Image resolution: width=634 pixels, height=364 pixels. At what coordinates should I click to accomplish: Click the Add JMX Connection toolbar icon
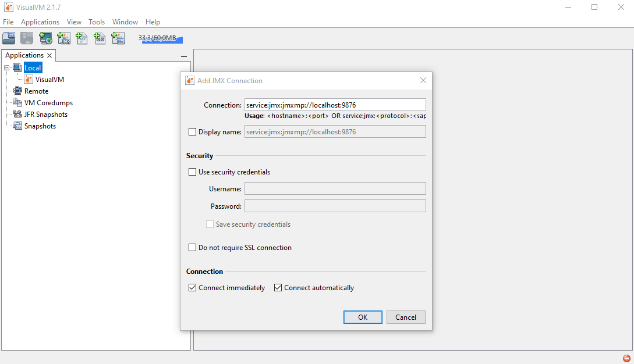coord(63,38)
